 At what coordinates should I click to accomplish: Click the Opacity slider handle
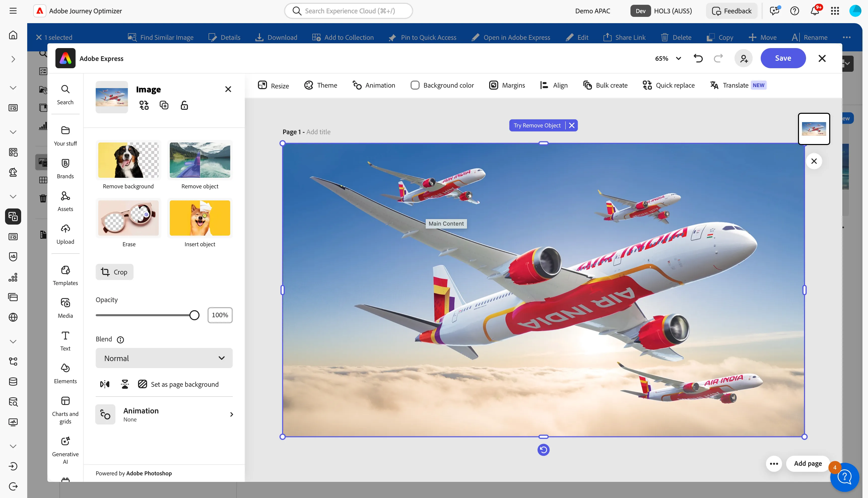pyautogui.click(x=194, y=315)
